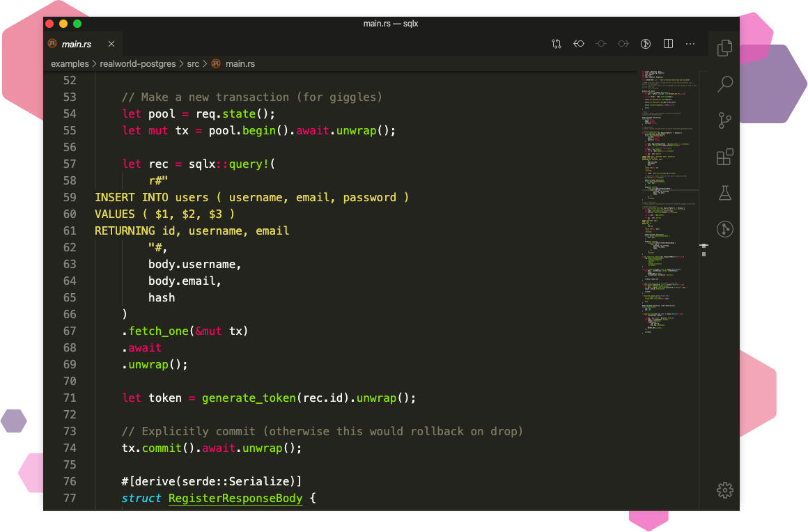
Task: Expand the examples breadcrumb segment
Action: pyautogui.click(x=70, y=63)
